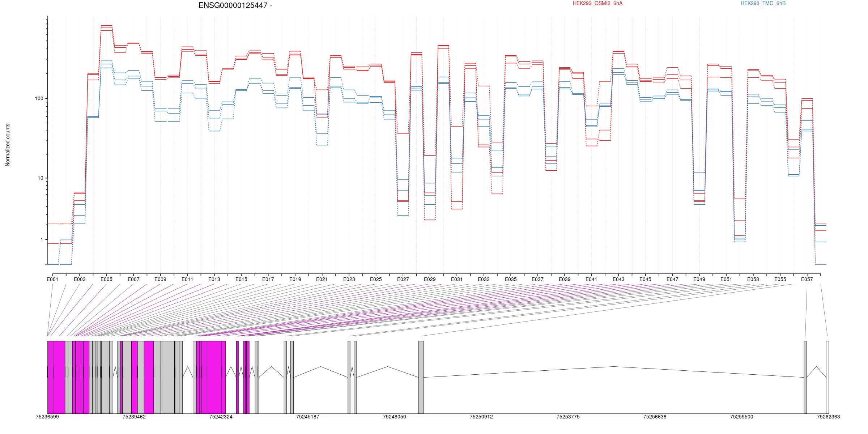Select exon label E027

403,279
